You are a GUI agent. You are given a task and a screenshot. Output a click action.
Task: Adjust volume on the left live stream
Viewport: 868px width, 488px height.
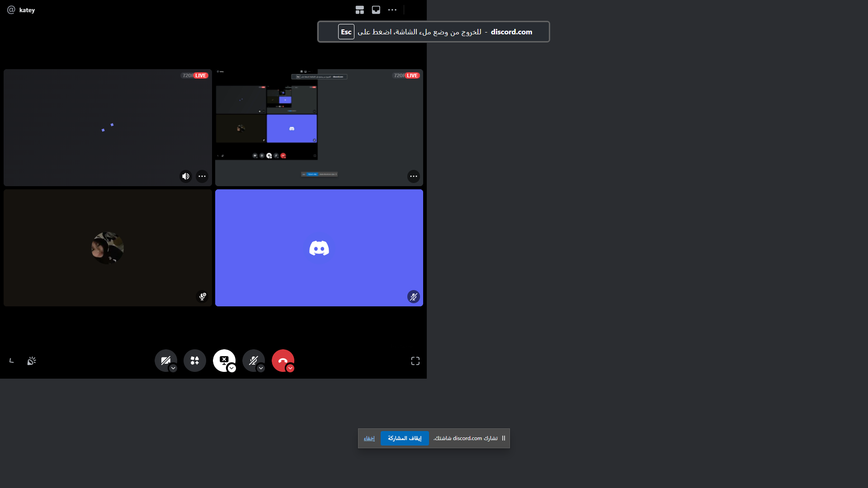pyautogui.click(x=186, y=176)
